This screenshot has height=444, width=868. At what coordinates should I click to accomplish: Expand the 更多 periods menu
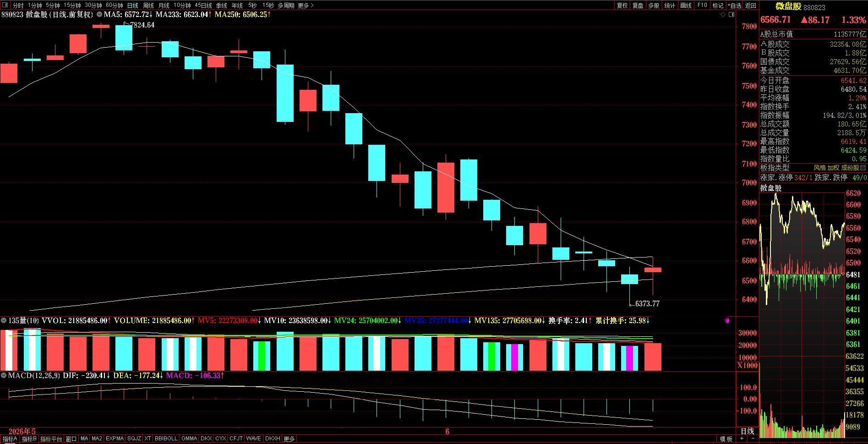coord(306,5)
